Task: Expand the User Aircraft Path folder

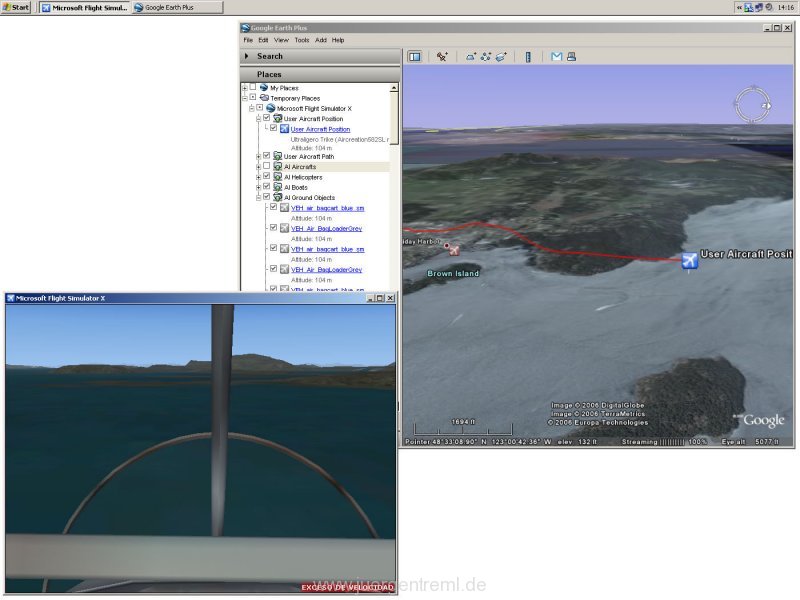Action: pos(258,157)
